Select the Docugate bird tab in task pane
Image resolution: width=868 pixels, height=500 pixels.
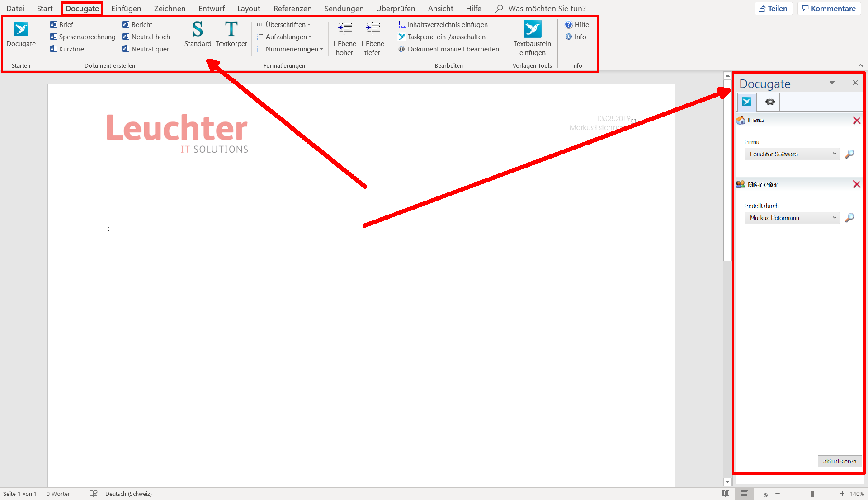tap(746, 102)
